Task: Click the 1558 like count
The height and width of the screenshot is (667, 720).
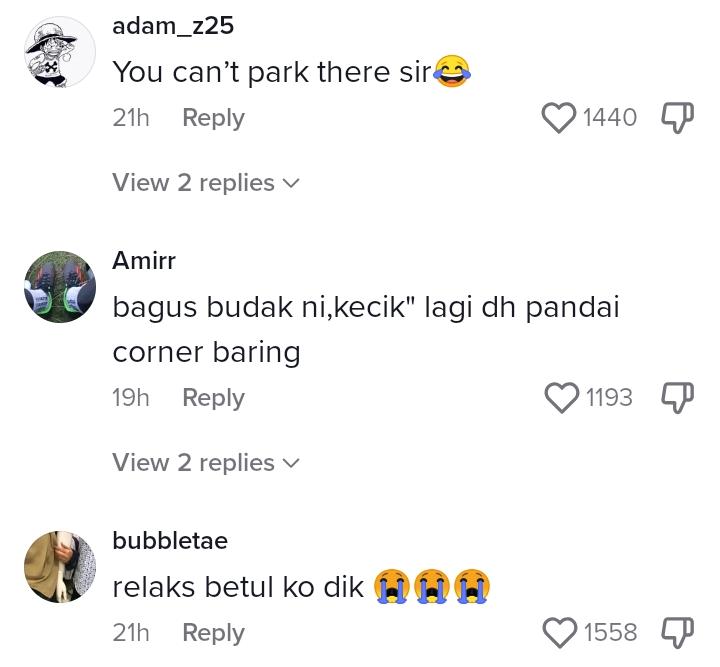Action: (x=610, y=633)
